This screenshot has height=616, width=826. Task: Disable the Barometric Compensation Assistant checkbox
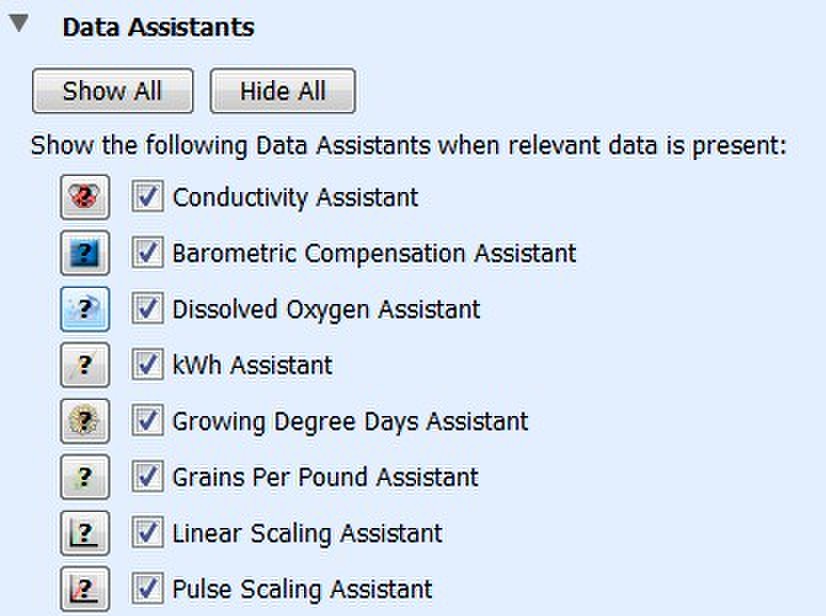[x=148, y=253]
